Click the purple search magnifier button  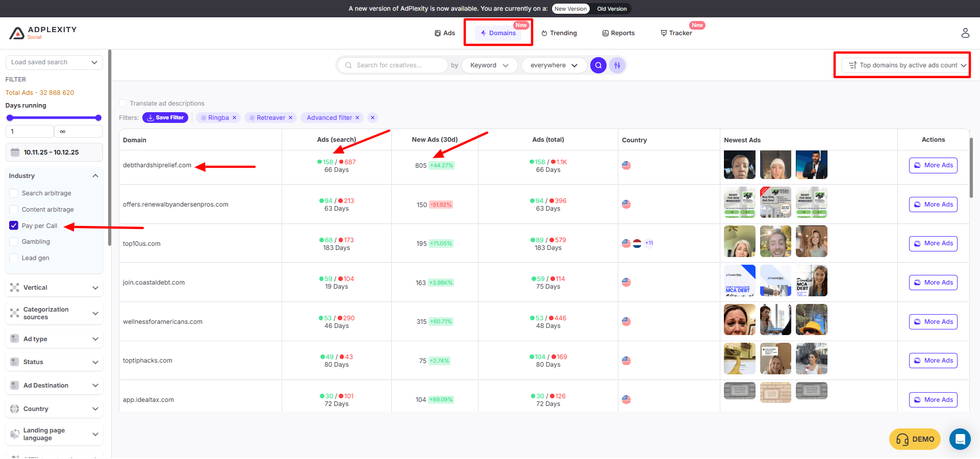point(598,65)
